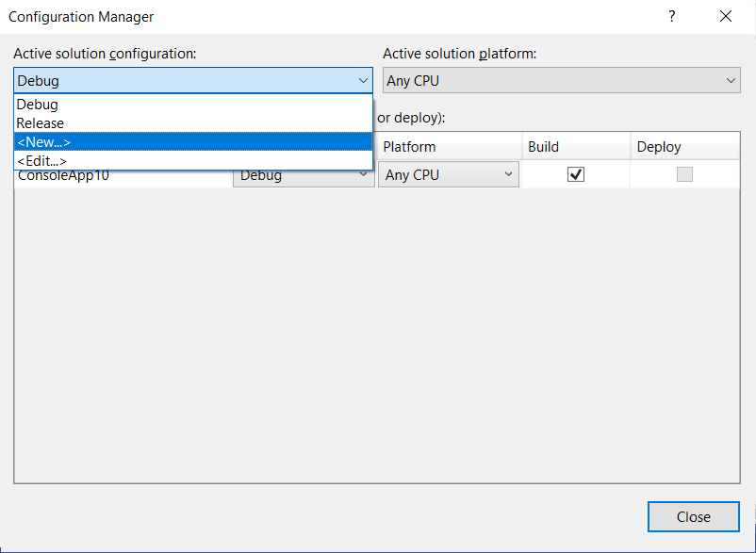
Task: Click the Active solution platform label
Action: point(459,54)
